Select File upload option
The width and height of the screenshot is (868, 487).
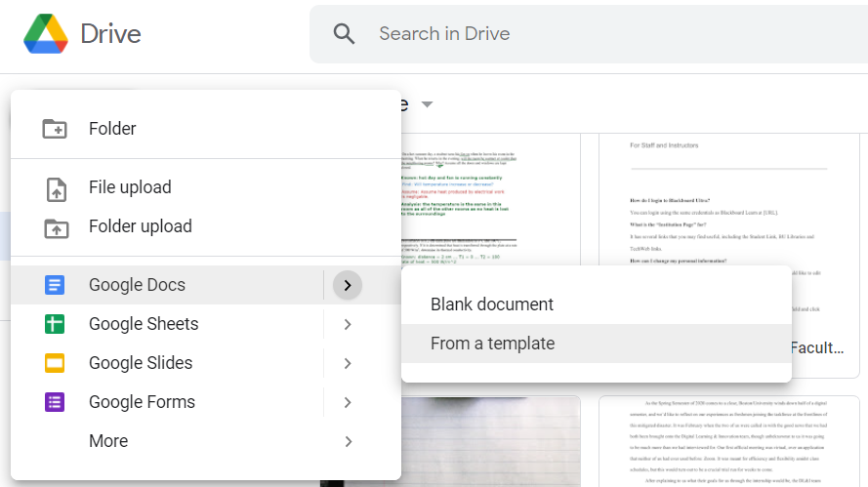(206, 187)
